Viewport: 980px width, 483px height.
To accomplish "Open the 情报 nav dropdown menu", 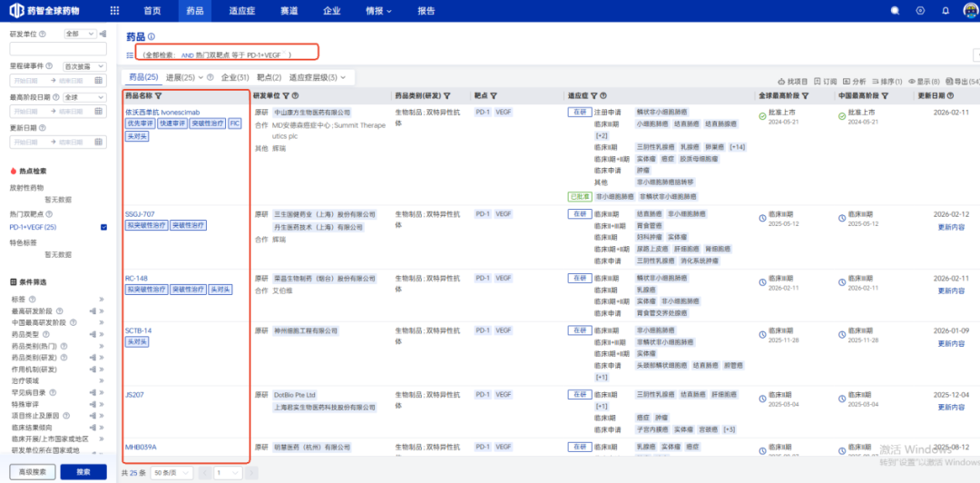I will [378, 11].
